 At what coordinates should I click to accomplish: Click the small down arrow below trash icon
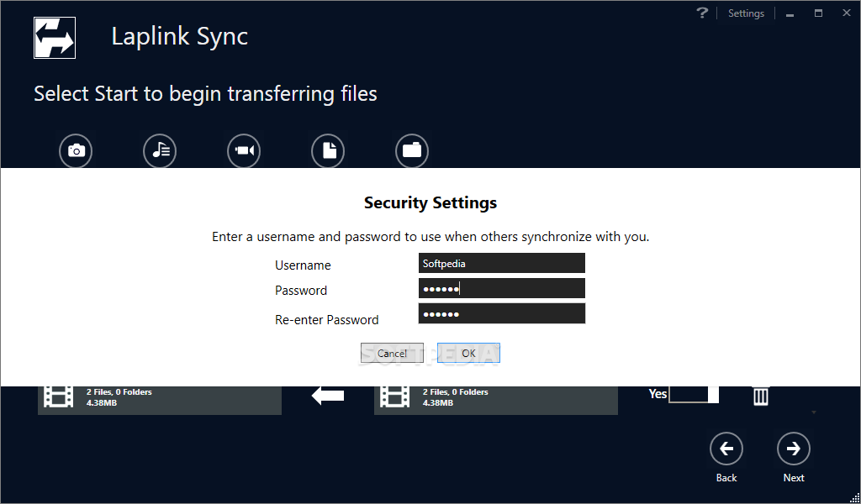pyautogui.click(x=813, y=412)
